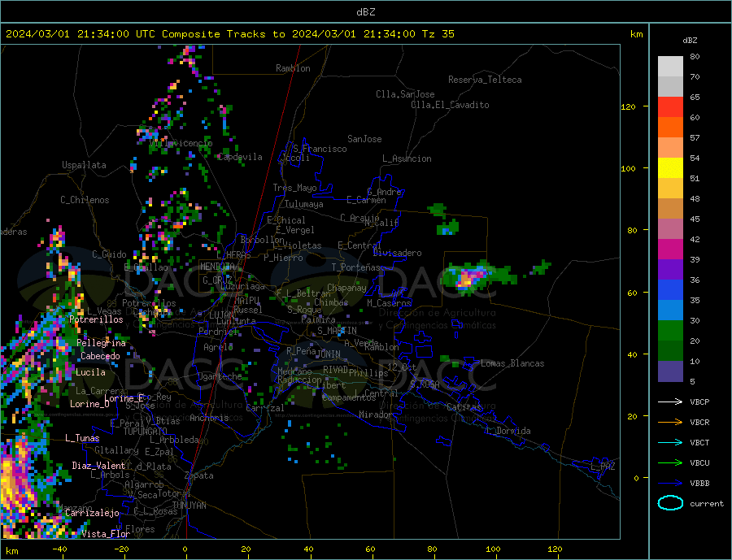Click the Ugarteche label
The width and height of the screenshot is (732, 560).
220,376
